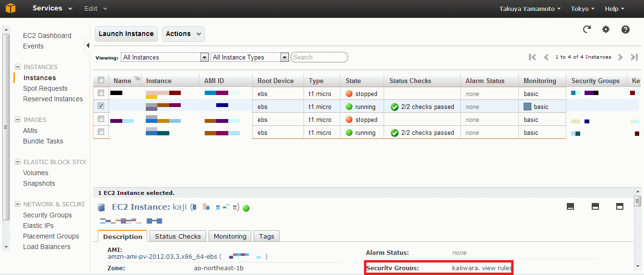Collapse the INSTANCES sidebar section

click(x=18, y=67)
